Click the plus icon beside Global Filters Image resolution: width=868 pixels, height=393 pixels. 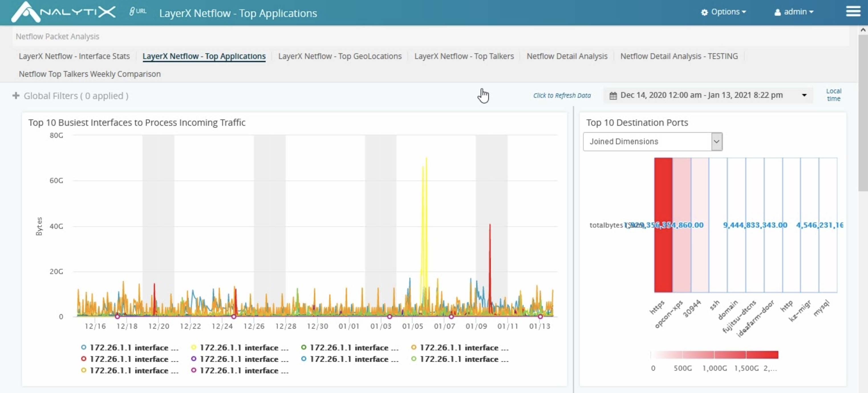click(16, 95)
